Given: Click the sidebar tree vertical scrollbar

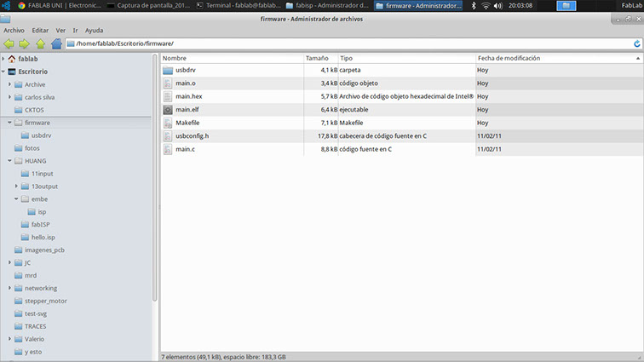Looking at the screenshot, I should (x=155, y=177).
